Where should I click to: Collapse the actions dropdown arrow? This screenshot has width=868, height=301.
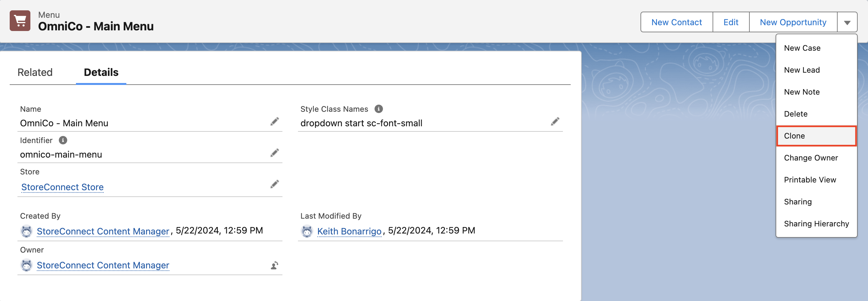point(847,22)
